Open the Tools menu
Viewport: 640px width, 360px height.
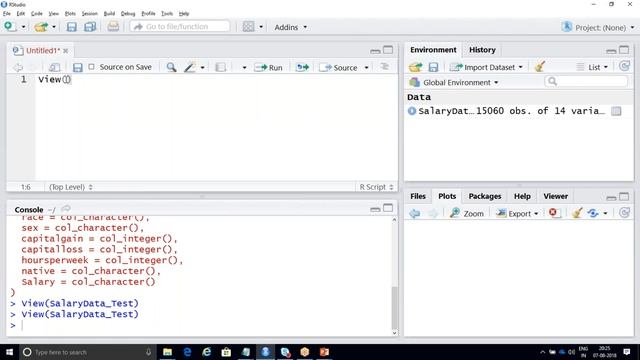167,13
